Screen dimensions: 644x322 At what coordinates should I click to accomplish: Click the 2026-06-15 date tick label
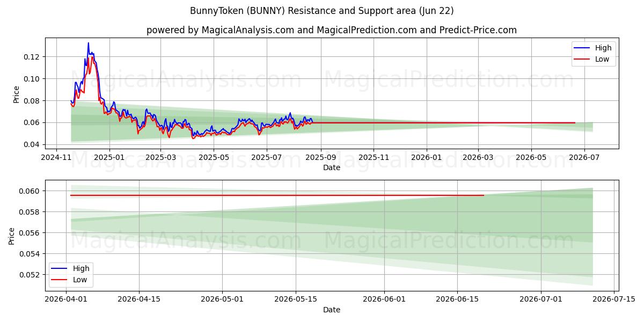pos(457,300)
